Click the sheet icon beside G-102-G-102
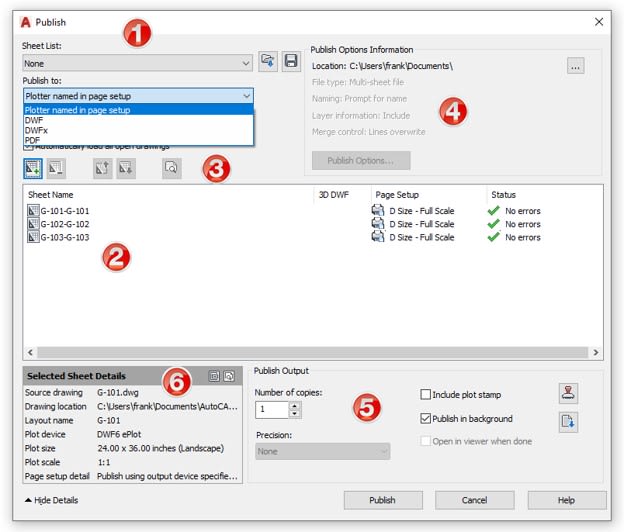Viewport: 624px width, 532px height. point(33,224)
